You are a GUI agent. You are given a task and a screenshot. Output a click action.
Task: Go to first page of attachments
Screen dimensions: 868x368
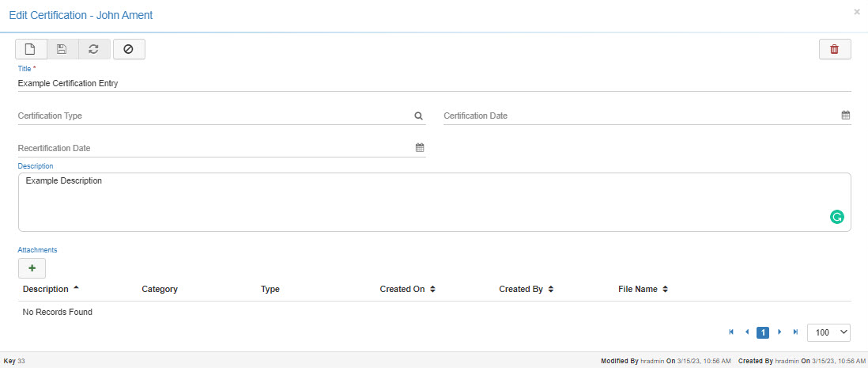point(731,332)
